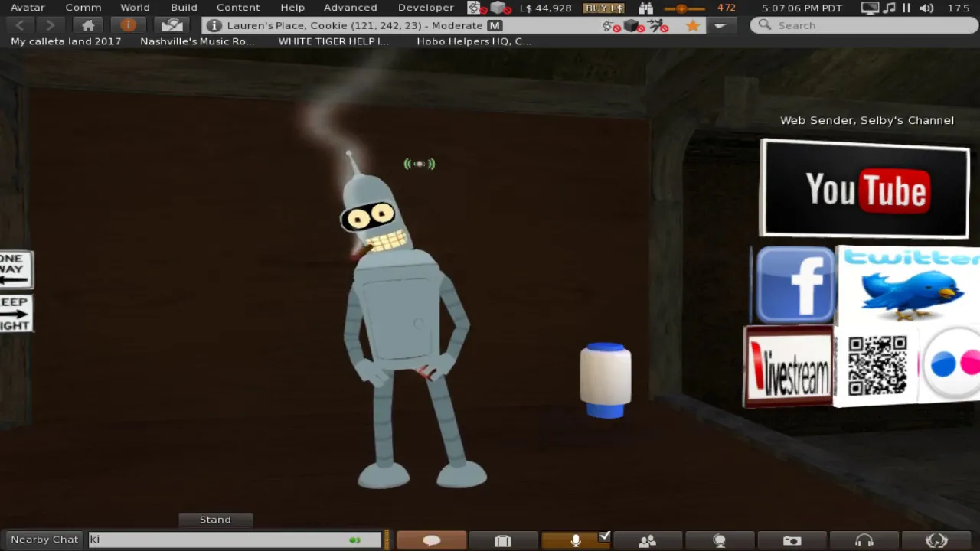980x551 pixels.
Task: Add landmark with the gold star icon
Action: 693,25
